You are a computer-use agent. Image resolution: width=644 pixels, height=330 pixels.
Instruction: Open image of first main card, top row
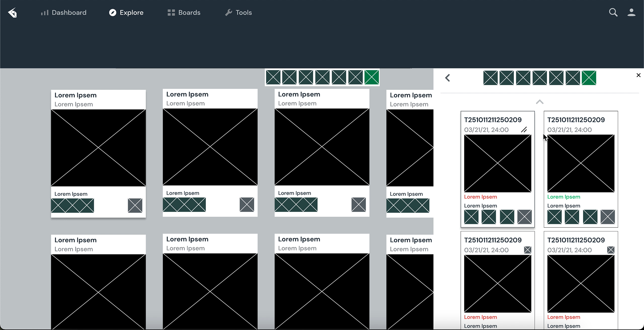98,148
